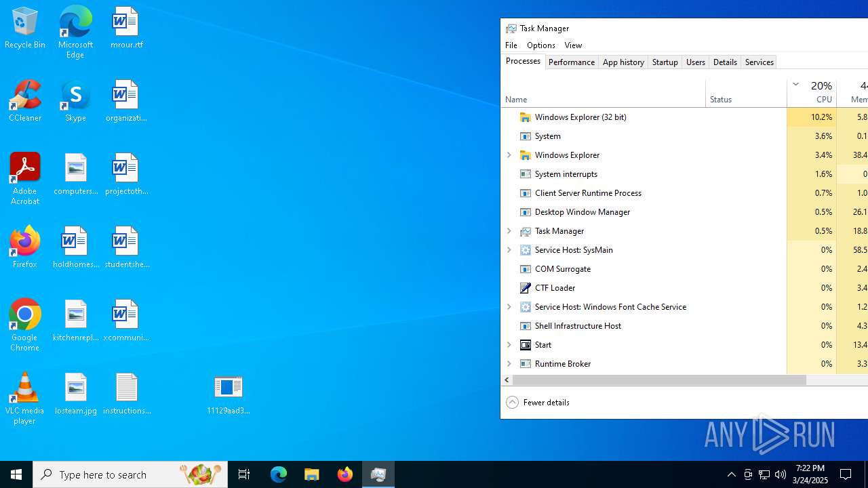Image resolution: width=868 pixels, height=488 pixels.
Task: Select the instructions... text file icon
Action: [x=126, y=394]
